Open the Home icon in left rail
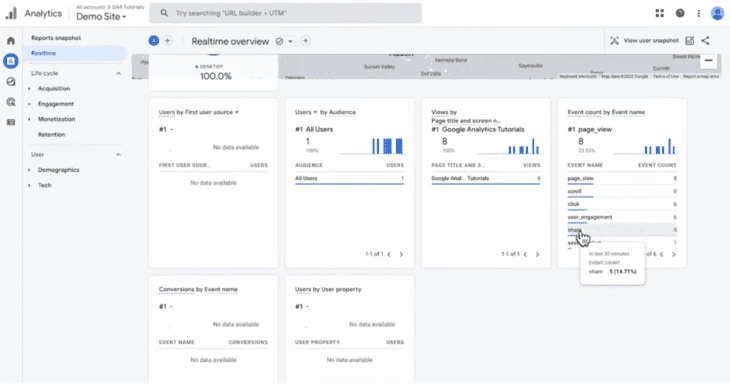Screen dimensions: 730x384 tap(11, 40)
